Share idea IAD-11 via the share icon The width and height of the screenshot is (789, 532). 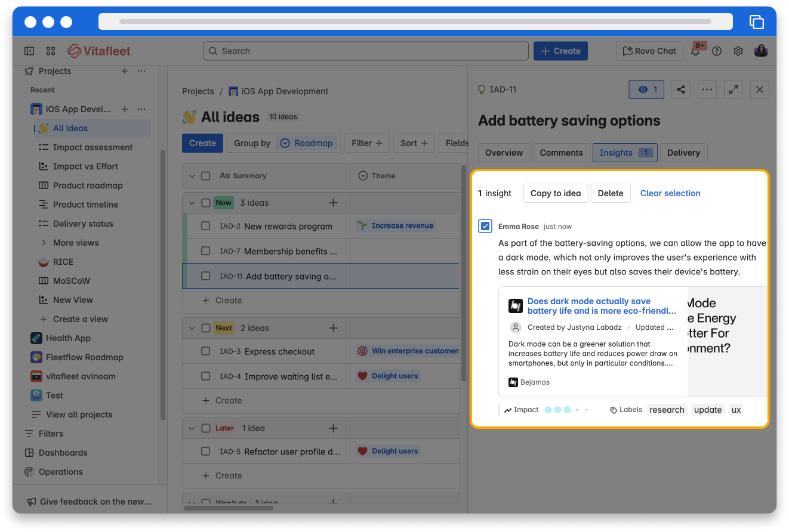coord(681,89)
